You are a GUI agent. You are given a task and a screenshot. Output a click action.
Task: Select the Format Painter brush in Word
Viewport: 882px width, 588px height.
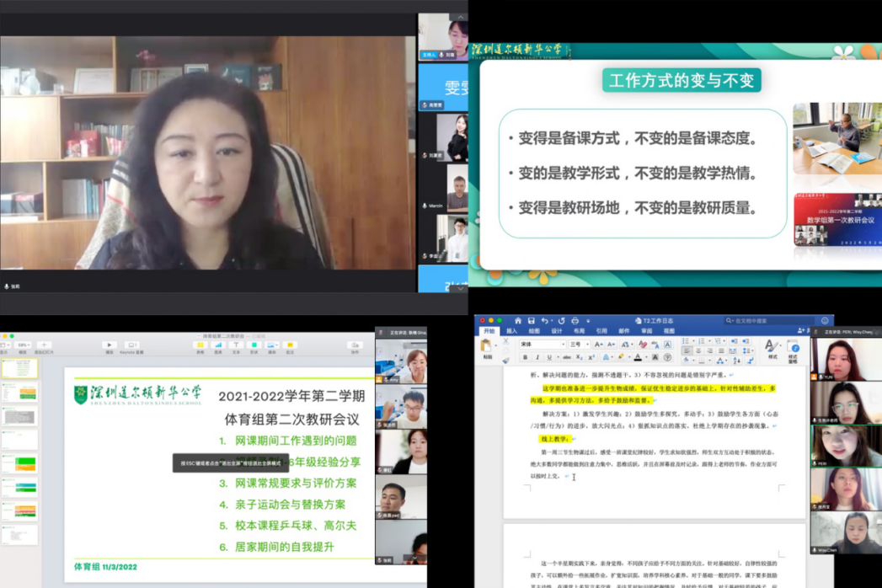pyautogui.click(x=505, y=361)
